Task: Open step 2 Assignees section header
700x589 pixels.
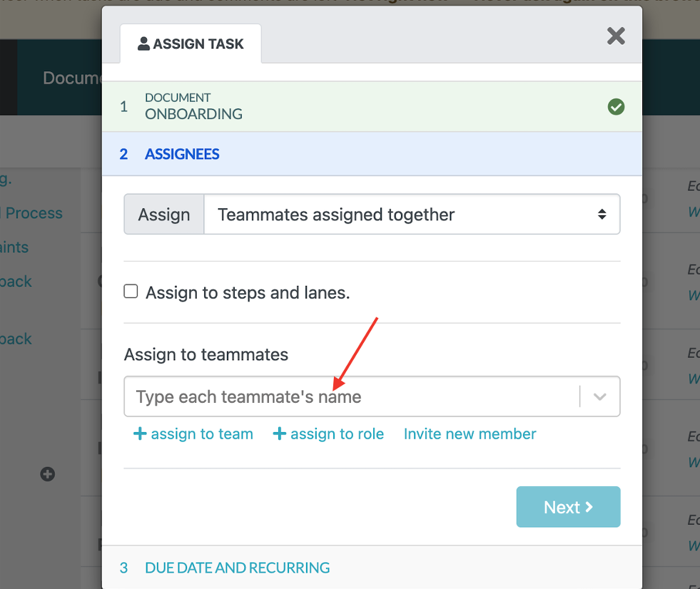Action: tap(372, 154)
